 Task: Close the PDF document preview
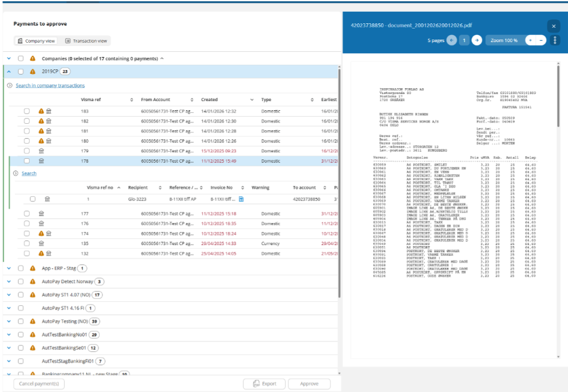(x=554, y=26)
